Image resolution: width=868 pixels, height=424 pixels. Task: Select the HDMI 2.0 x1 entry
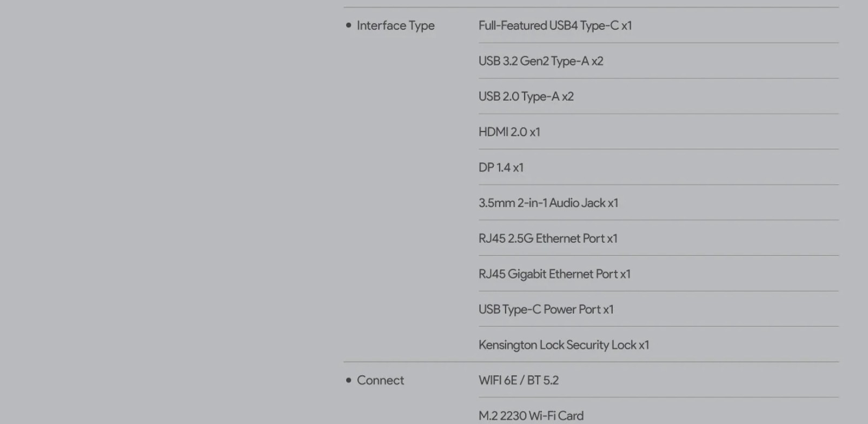click(509, 132)
